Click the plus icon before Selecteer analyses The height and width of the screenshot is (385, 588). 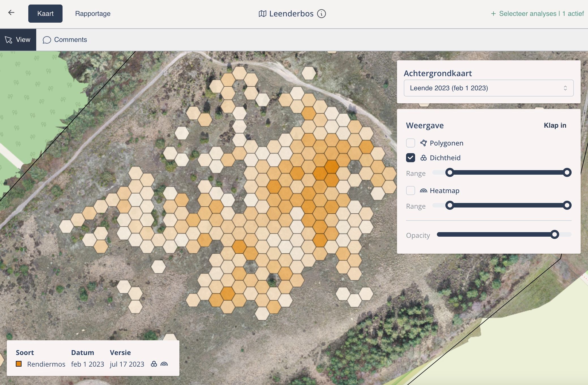(x=493, y=14)
